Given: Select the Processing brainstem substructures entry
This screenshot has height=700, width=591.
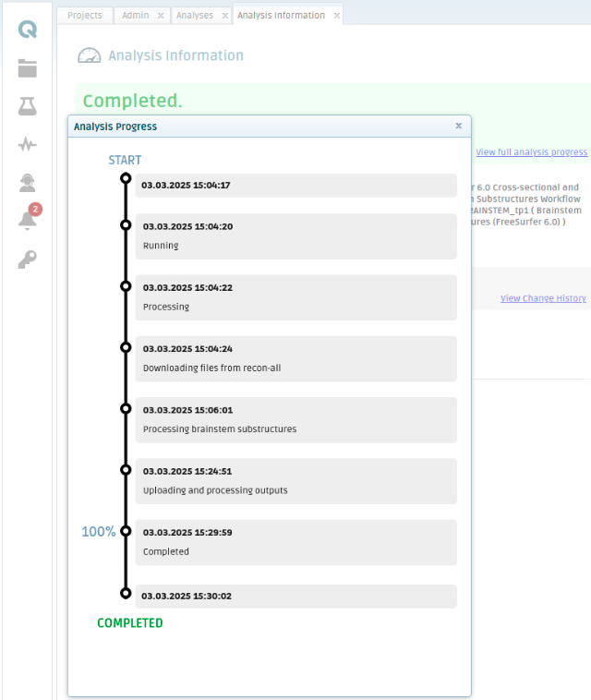Looking at the screenshot, I should [x=295, y=419].
